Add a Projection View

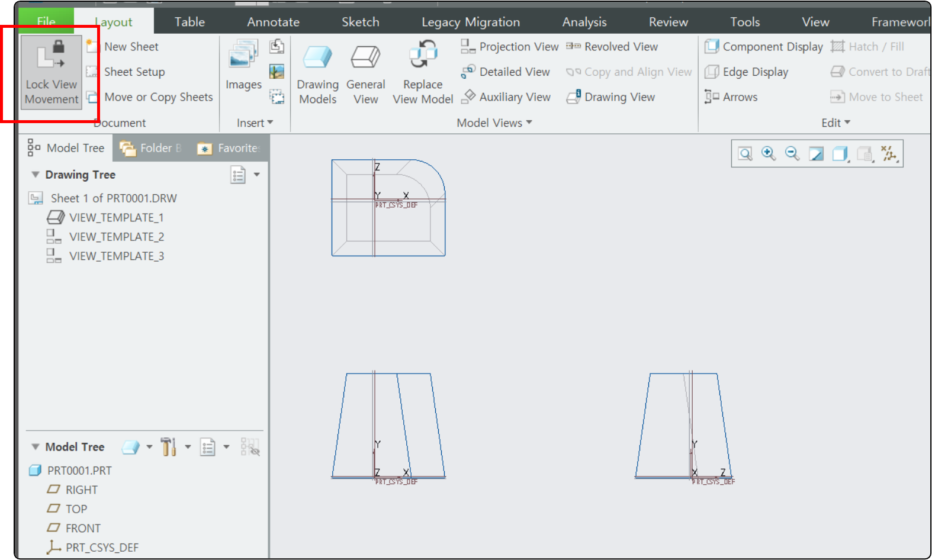(x=510, y=46)
